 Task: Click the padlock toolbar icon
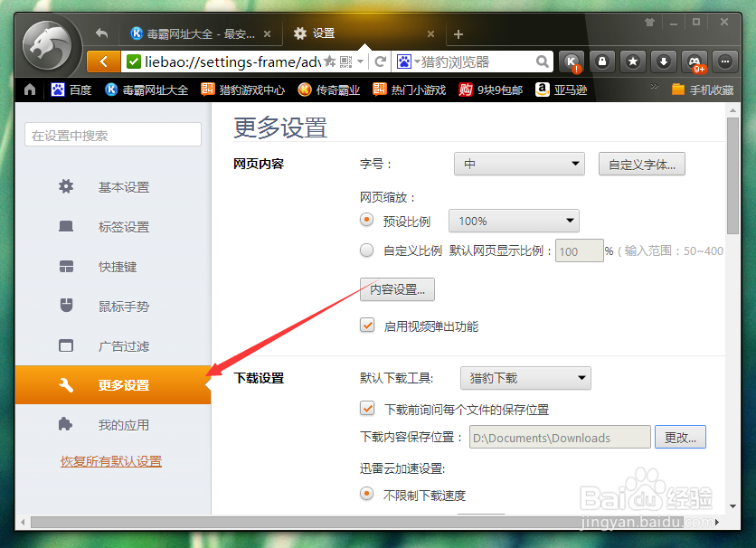[602, 61]
